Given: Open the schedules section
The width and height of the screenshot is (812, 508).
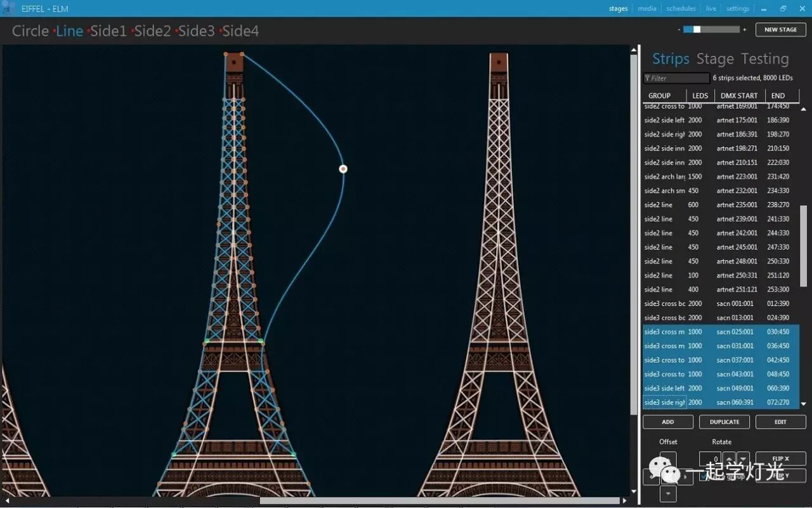Looking at the screenshot, I should (x=681, y=9).
